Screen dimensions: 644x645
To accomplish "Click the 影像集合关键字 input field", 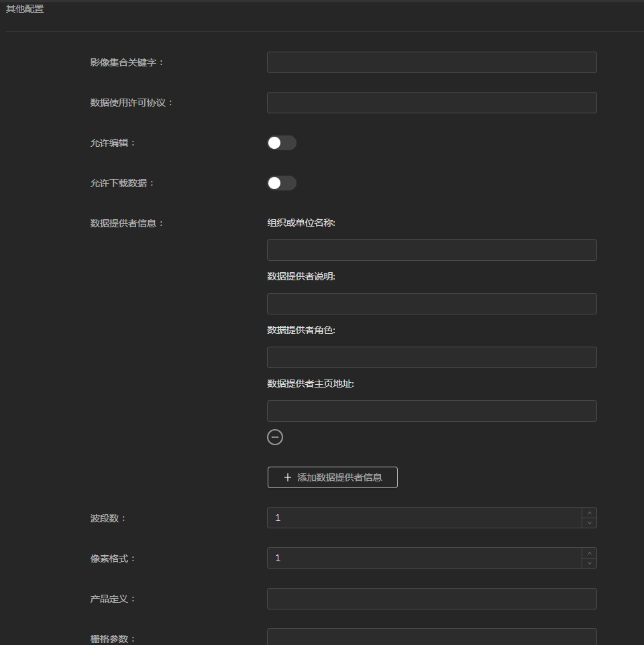I will click(x=431, y=62).
